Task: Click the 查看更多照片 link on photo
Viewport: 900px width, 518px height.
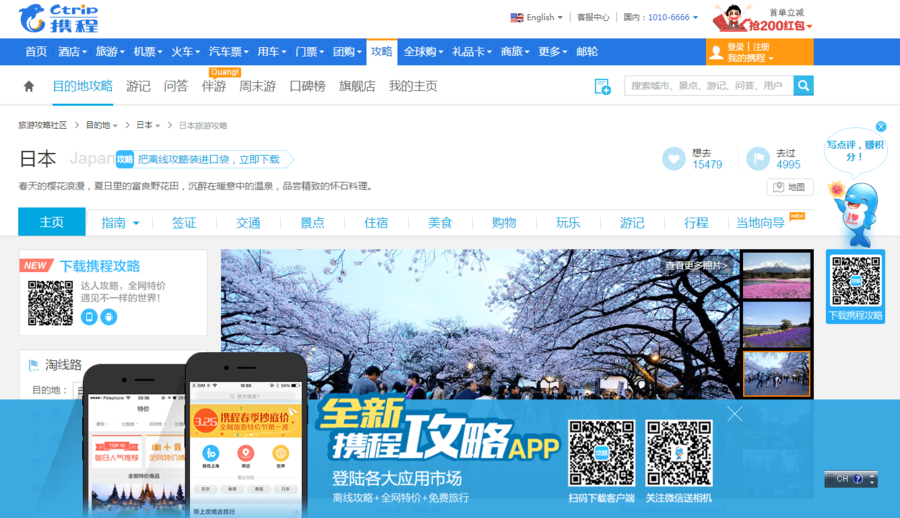Action: click(697, 265)
